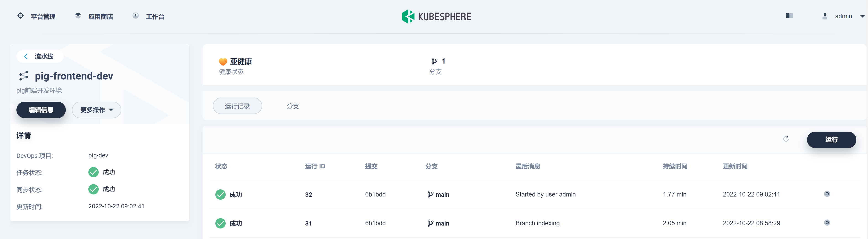The height and width of the screenshot is (239, 868).
Task: Open run ID 32 details
Action: pos(308,194)
